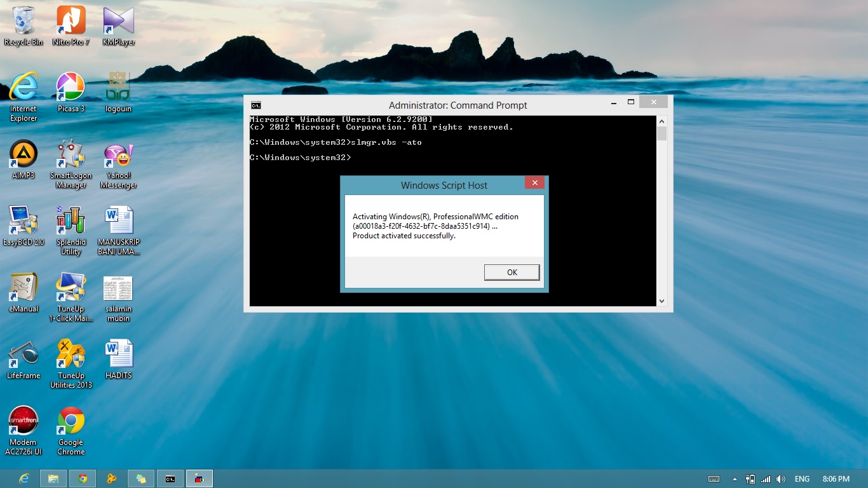Click the orange app icon on the taskbar
The image size is (868, 488).
click(112, 478)
